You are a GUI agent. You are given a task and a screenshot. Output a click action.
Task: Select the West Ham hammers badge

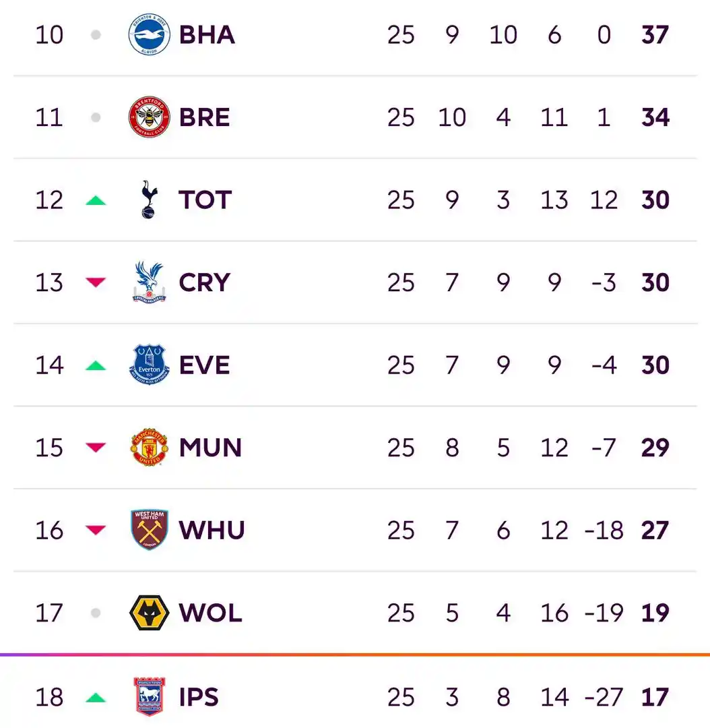click(149, 530)
